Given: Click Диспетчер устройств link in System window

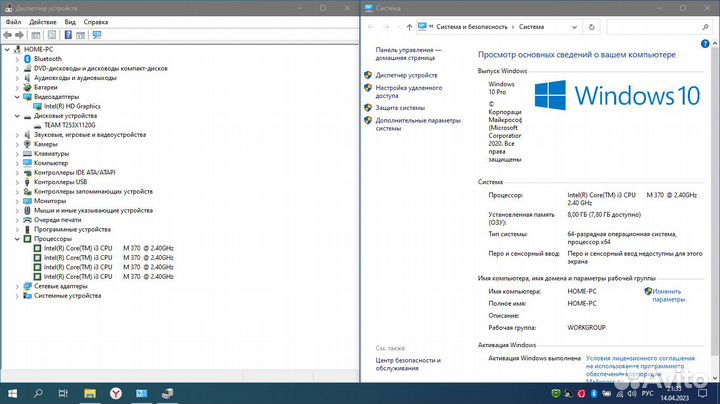Looking at the screenshot, I should point(406,75).
